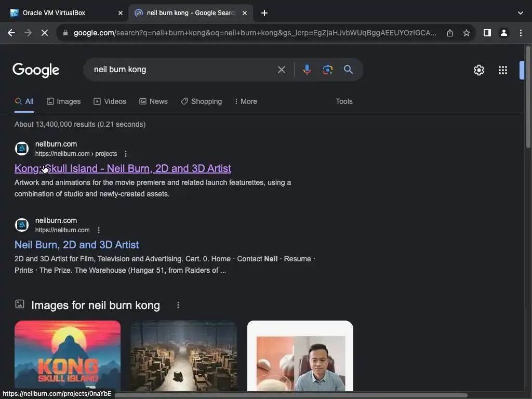
Task: Go back to the previous page
Action: [x=11, y=33]
